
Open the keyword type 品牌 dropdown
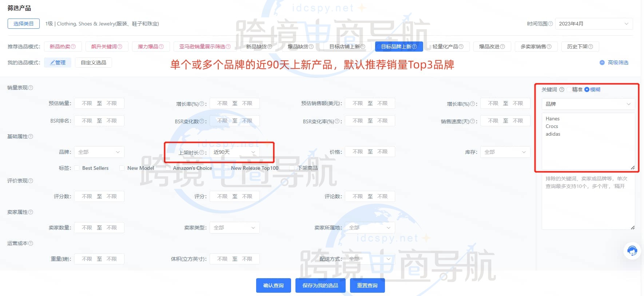pos(588,104)
